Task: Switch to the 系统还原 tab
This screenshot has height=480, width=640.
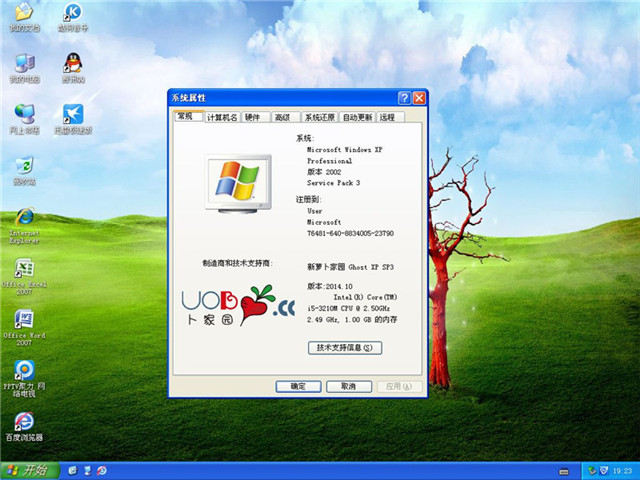Action: tap(320, 118)
